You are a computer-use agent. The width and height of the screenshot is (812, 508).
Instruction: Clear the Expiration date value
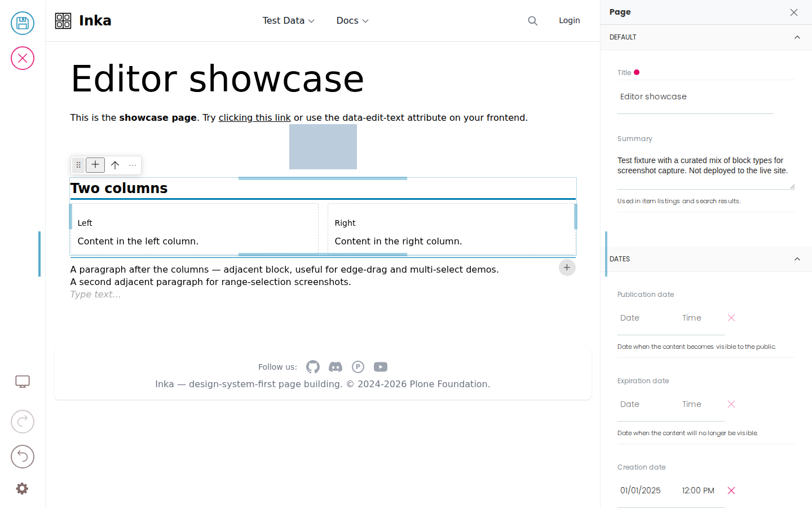click(x=731, y=404)
